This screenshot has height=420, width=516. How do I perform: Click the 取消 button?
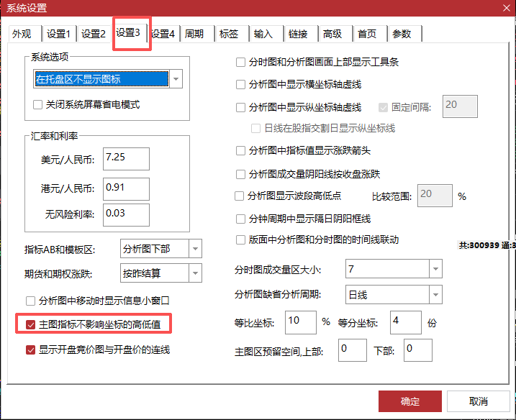pos(478,401)
